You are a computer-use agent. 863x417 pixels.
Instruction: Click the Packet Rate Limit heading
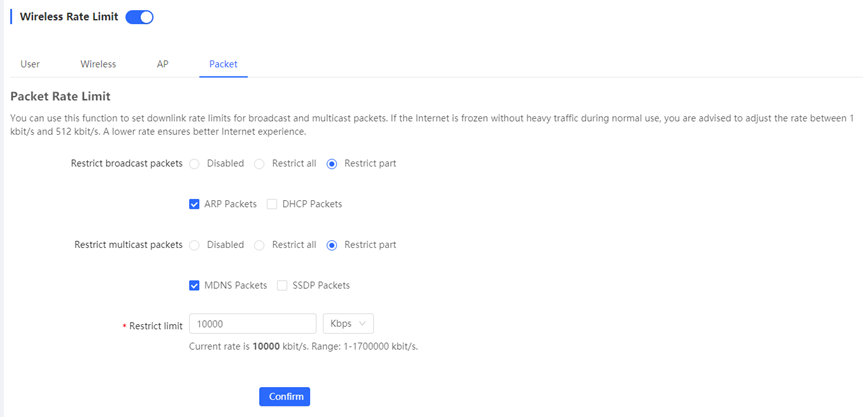[x=61, y=97]
